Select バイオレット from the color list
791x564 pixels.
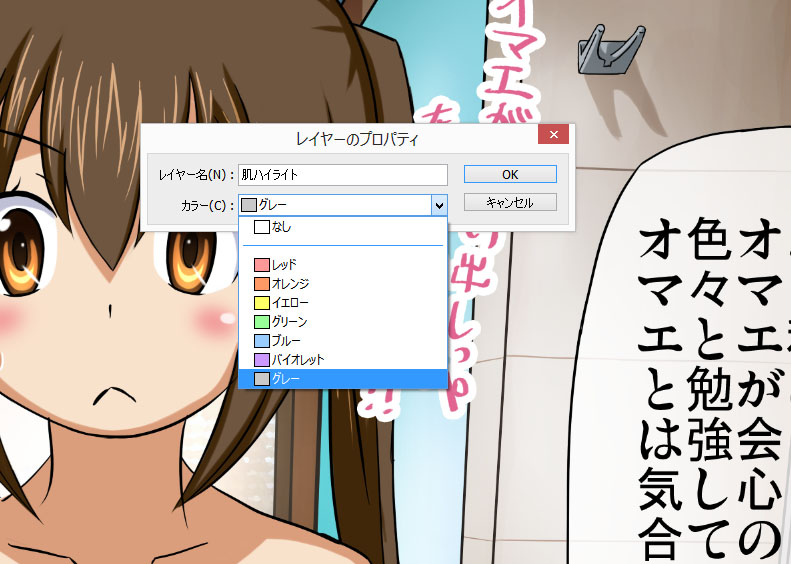(343, 360)
